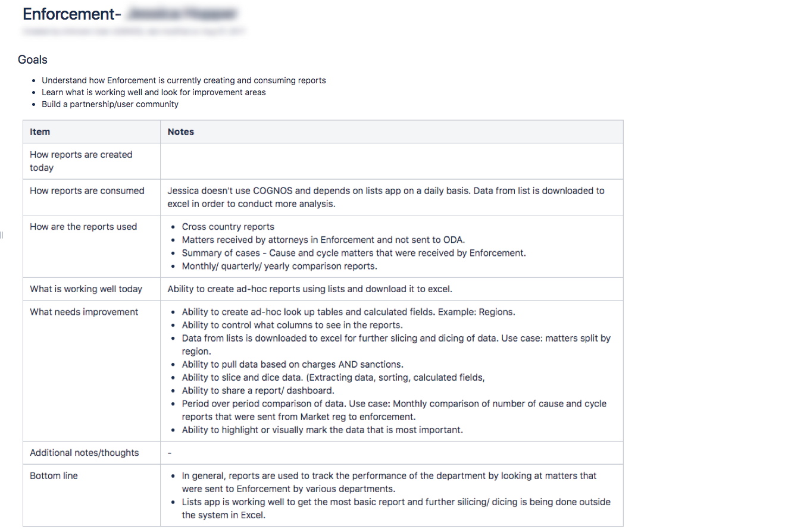Click the 'Goals' heading
Screen dimensions: 788x532
33,60
